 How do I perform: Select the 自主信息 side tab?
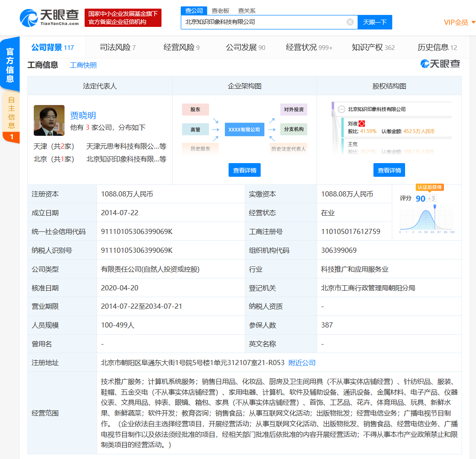pyautogui.click(x=11, y=113)
